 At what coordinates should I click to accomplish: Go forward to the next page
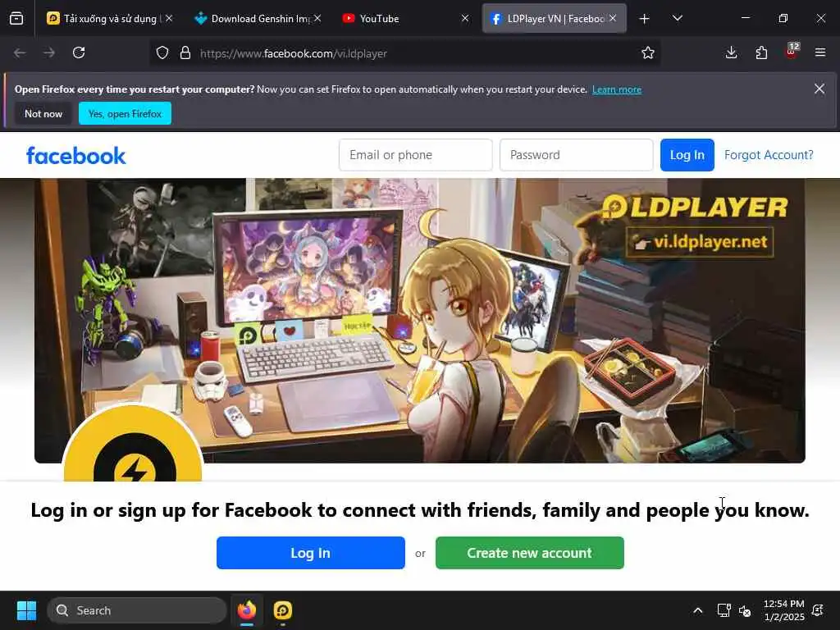click(x=48, y=52)
